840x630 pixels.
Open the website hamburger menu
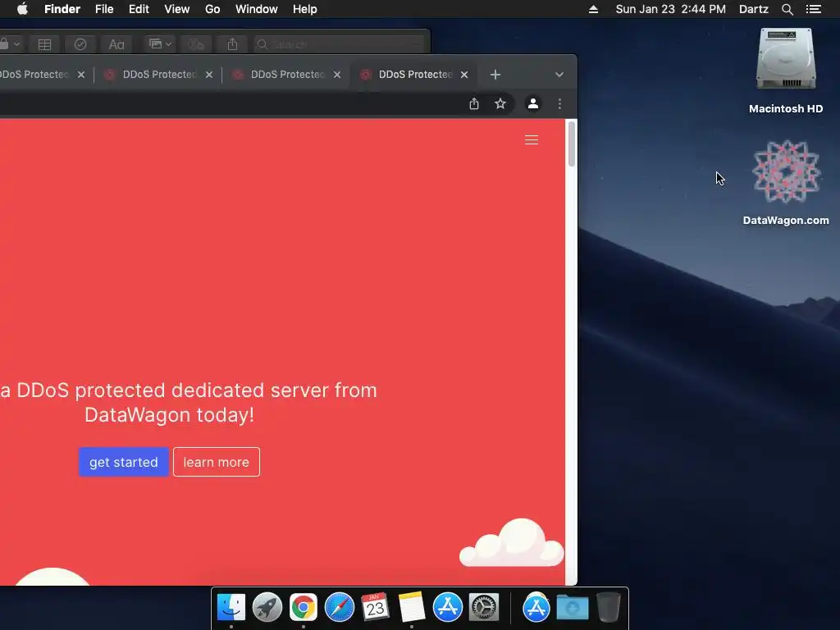[x=532, y=139]
